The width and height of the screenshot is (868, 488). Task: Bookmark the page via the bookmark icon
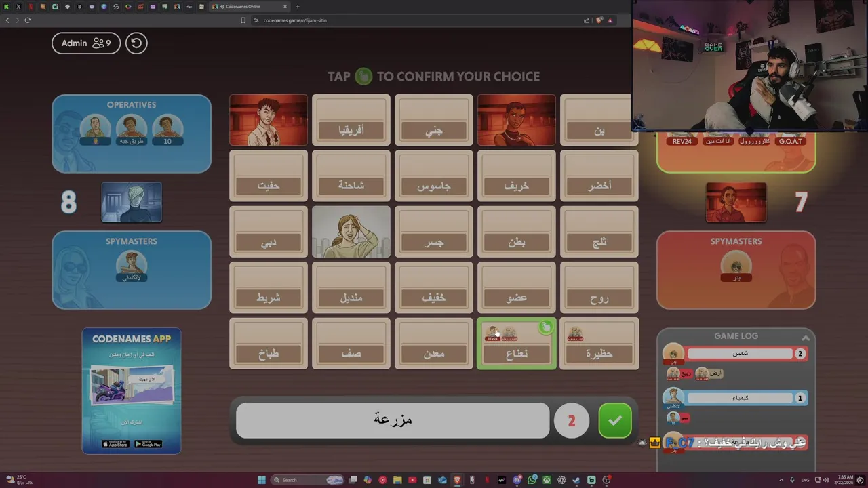pos(243,20)
